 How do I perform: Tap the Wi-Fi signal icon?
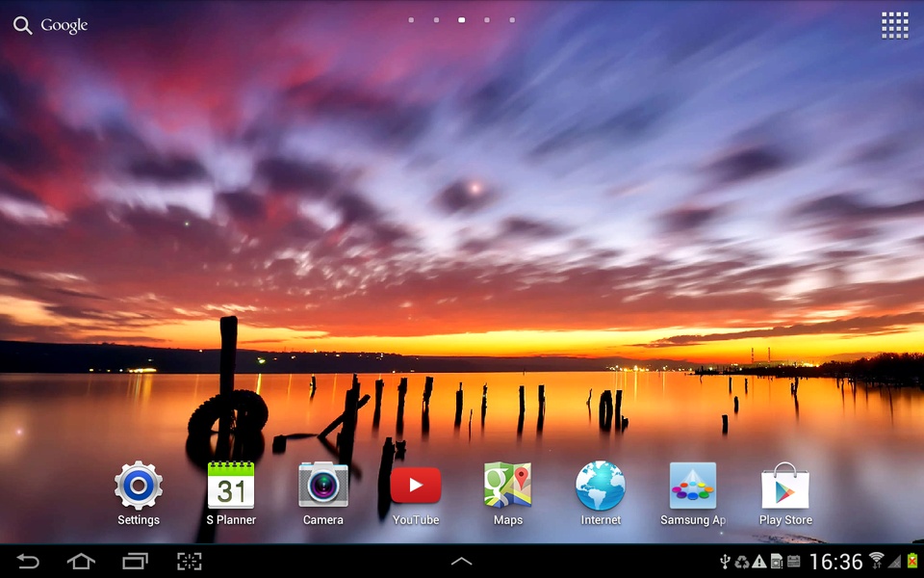click(876, 561)
